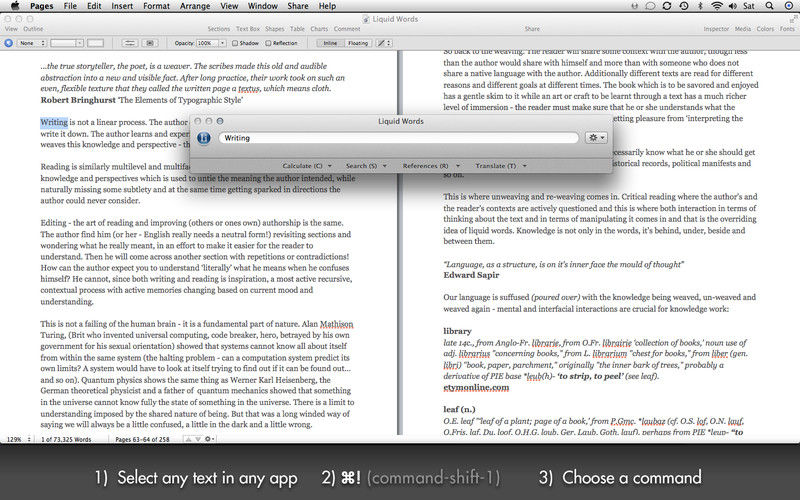Click the blue Liquid Words icon in popup
The height and width of the screenshot is (500, 800).
pyautogui.click(x=204, y=138)
